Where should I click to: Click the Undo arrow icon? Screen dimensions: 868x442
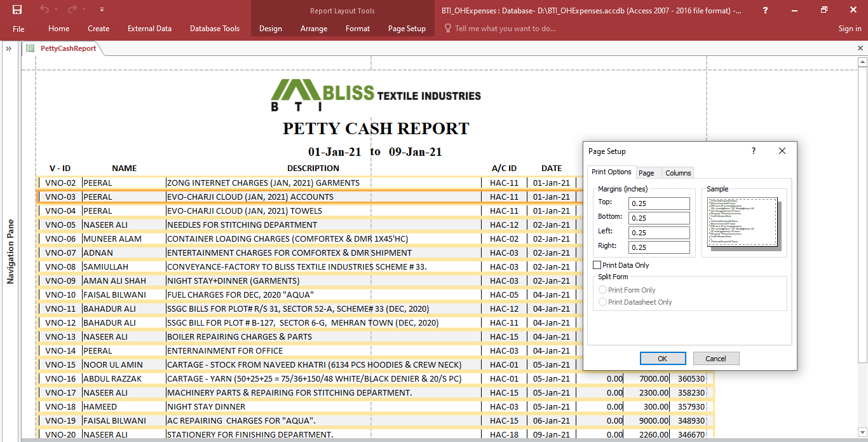click(44, 10)
